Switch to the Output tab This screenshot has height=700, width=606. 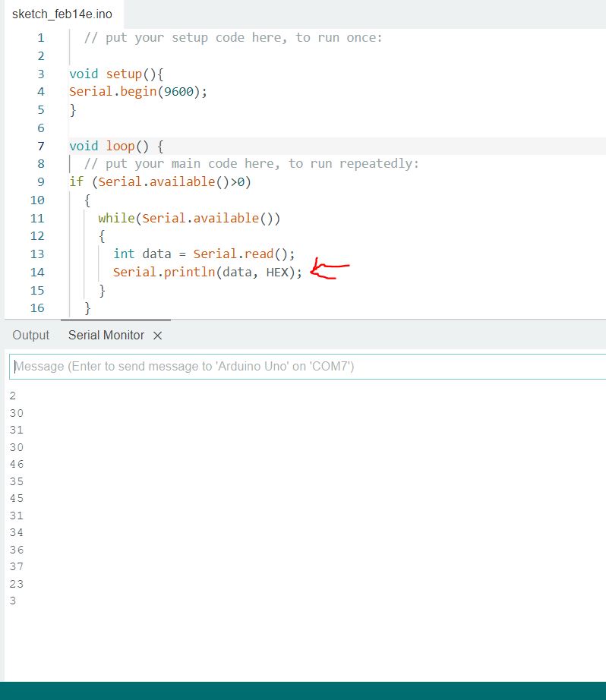[30, 335]
